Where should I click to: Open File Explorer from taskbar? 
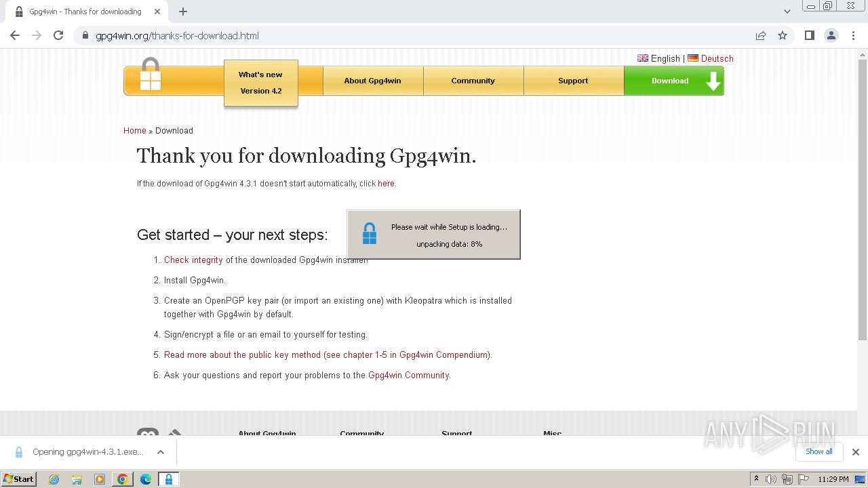tap(77, 479)
